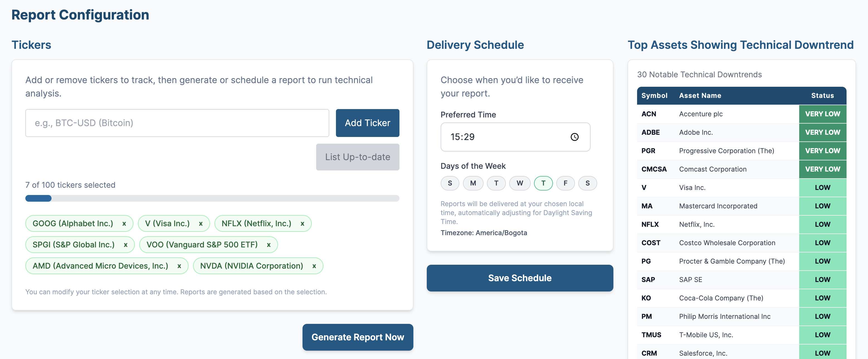
Task: Open the clock picker in Preferred Time field
Action: click(x=574, y=137)
